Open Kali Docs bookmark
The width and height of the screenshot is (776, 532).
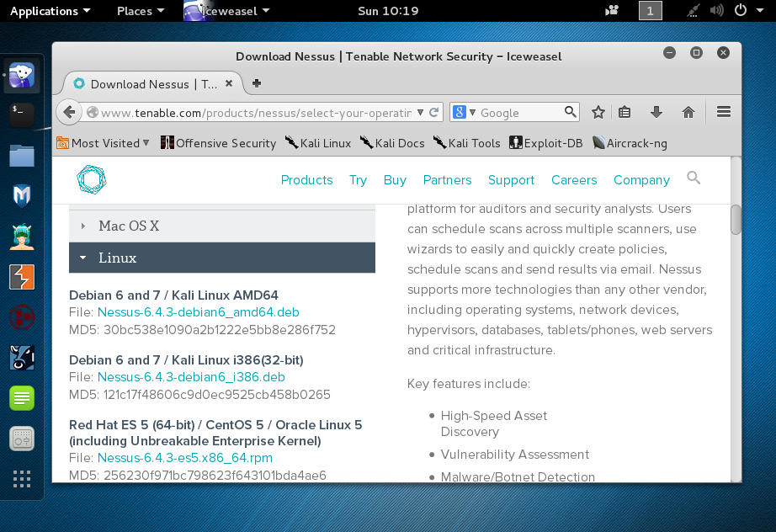coord(392,143)
